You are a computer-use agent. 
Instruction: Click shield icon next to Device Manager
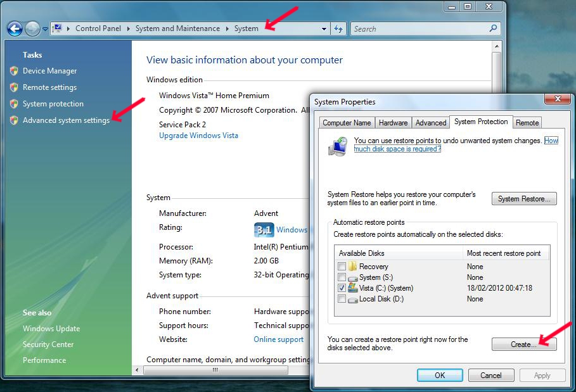(14, 71)
